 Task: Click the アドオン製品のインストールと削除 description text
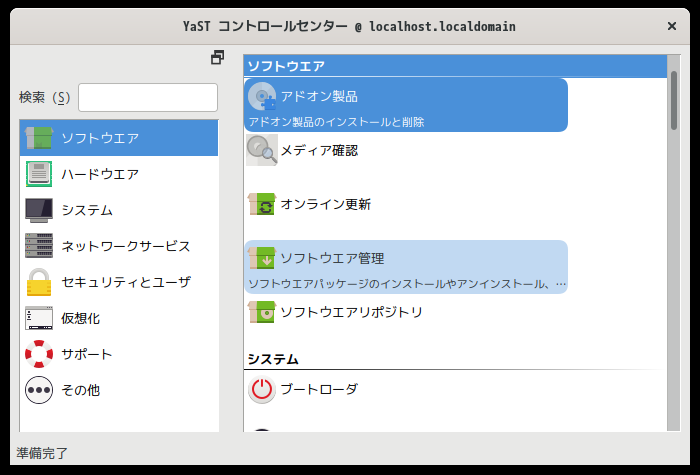(336, 122)
